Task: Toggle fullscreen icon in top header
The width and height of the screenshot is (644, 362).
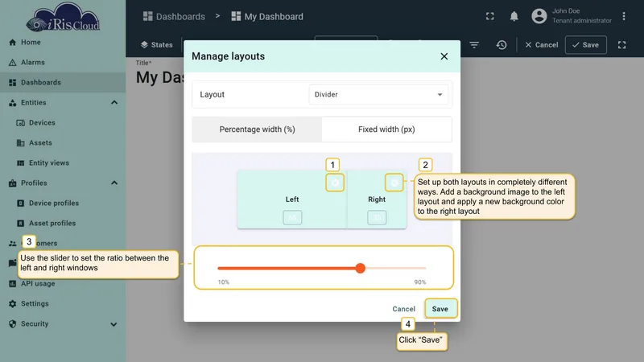Action: (x=490, y=16)
